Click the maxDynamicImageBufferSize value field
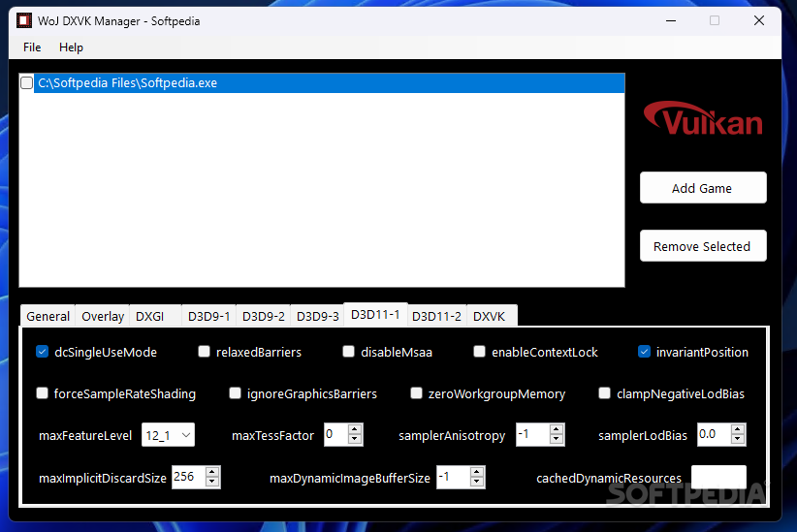 (x=453, y=477)
